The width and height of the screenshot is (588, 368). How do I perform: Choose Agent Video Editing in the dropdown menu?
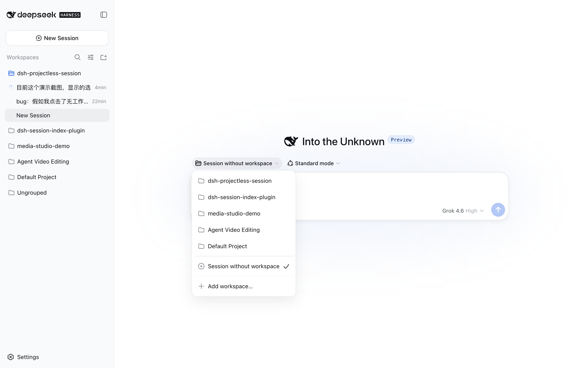click(x=244, y=230)
